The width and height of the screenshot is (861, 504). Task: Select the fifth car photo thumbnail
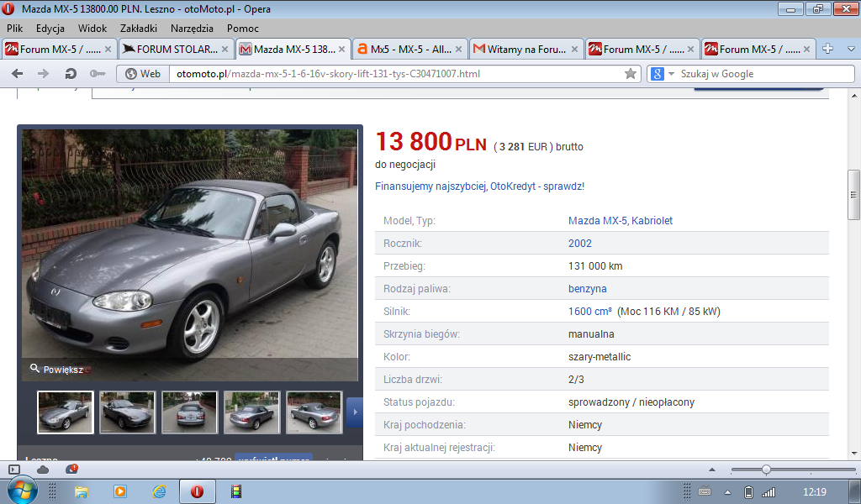coord(314,412)
